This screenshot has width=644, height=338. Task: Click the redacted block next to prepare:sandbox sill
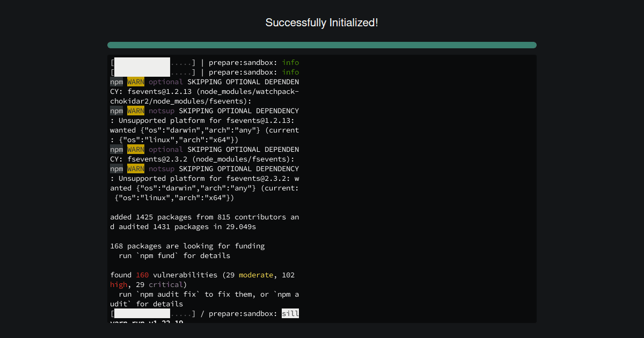tap(142, 313)
